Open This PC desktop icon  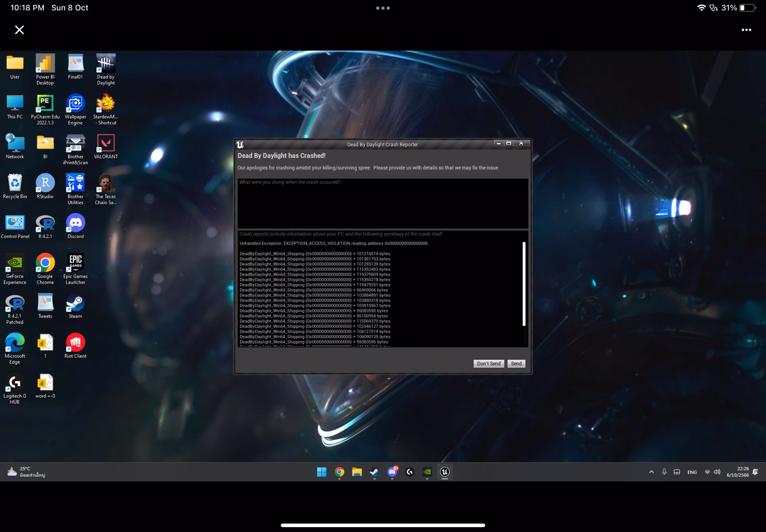point(15,107)
